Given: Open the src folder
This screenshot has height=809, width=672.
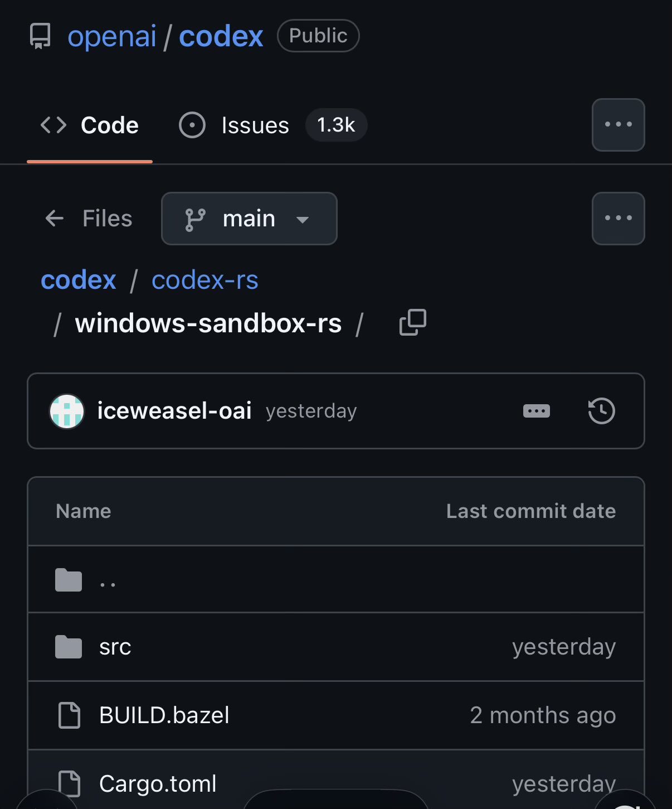Looking at the screenshot, I should 115,647.
